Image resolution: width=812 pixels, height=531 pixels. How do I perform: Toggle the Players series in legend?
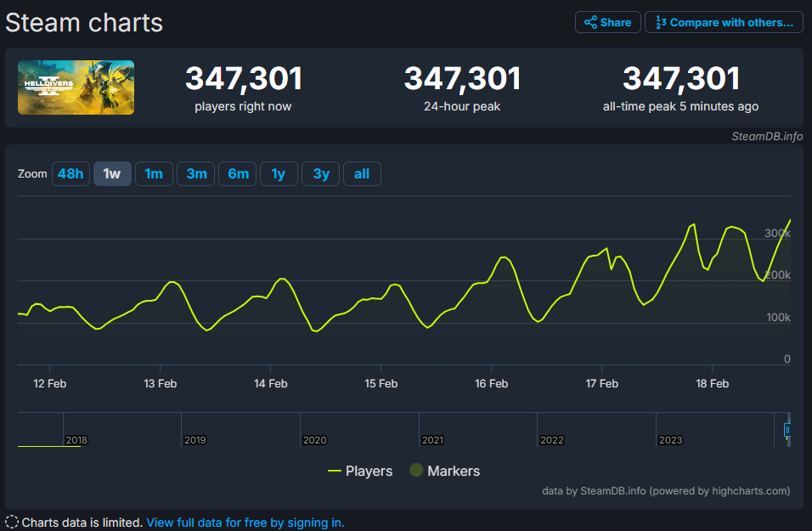[360, 471]
